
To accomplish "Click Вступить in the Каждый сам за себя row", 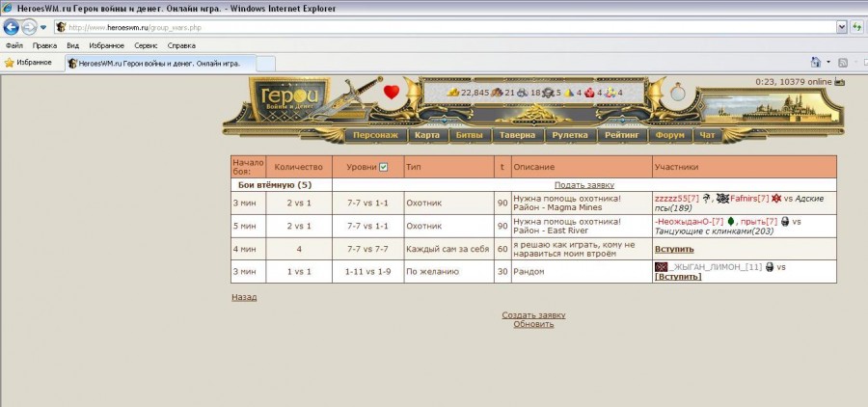I will point(674,249).
